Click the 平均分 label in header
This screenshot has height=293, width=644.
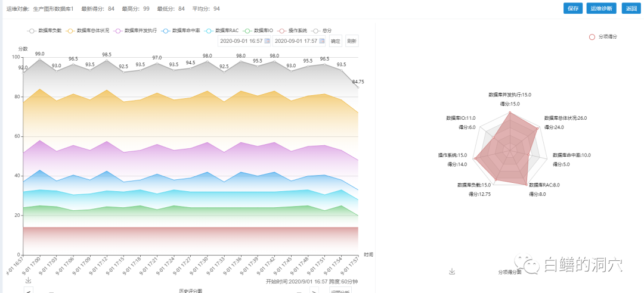tap(200, 8)
